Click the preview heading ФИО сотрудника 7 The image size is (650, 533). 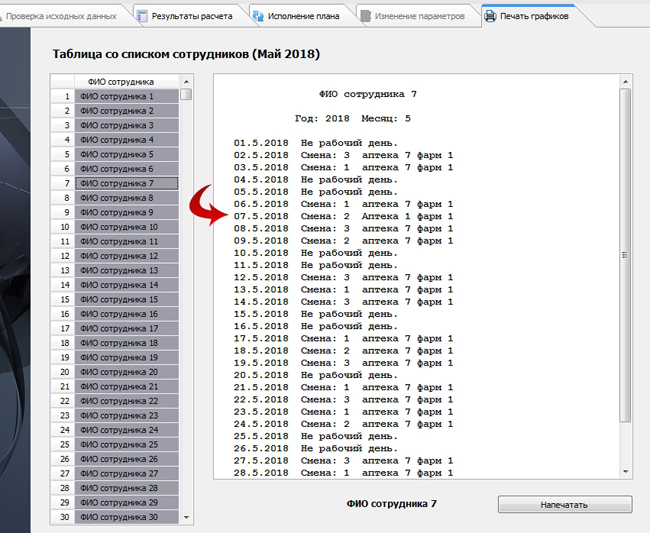[x=368, y=94]
